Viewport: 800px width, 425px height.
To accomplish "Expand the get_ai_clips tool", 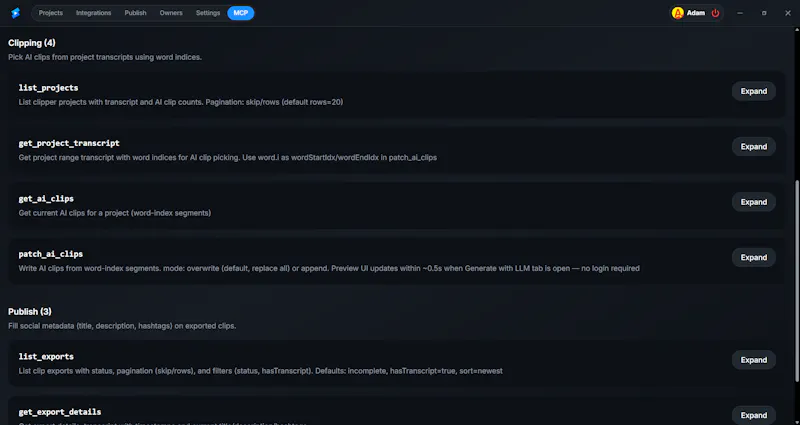I will [754, 202].
